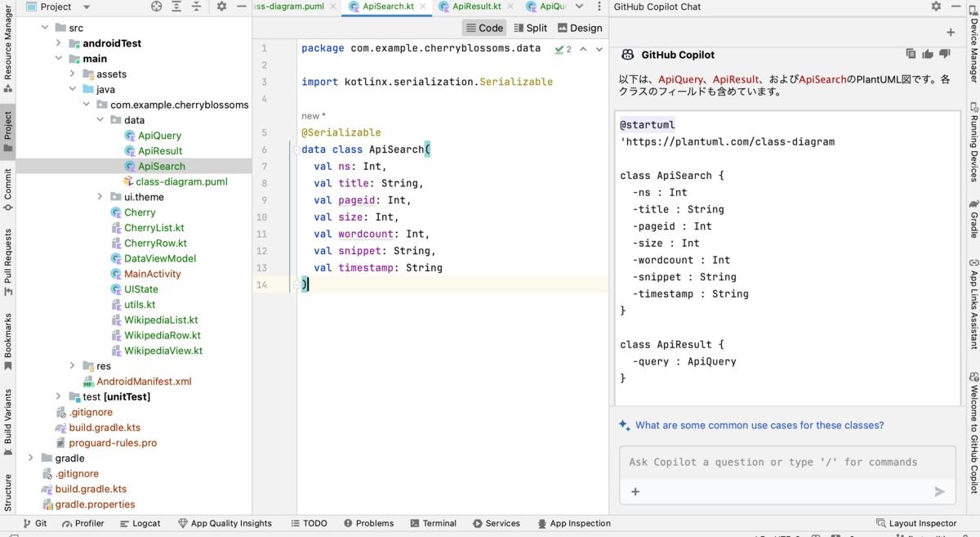Click the Expand All icon in Project panel

[x=176, y=7]
